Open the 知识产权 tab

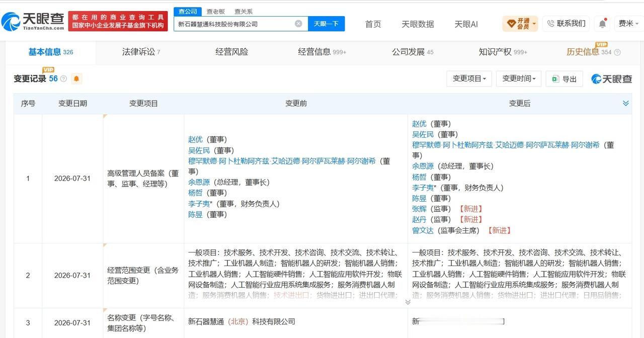tap(503, 52)
